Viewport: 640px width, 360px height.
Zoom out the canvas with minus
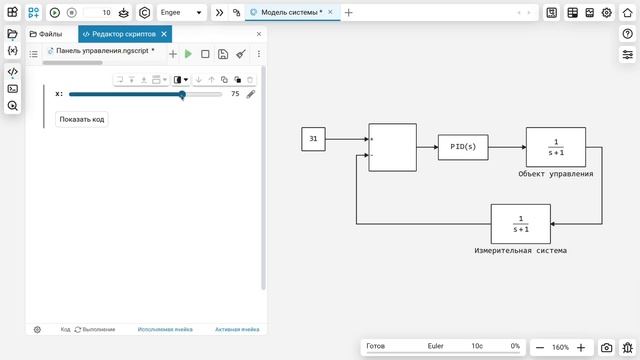[x=540, y=347]
